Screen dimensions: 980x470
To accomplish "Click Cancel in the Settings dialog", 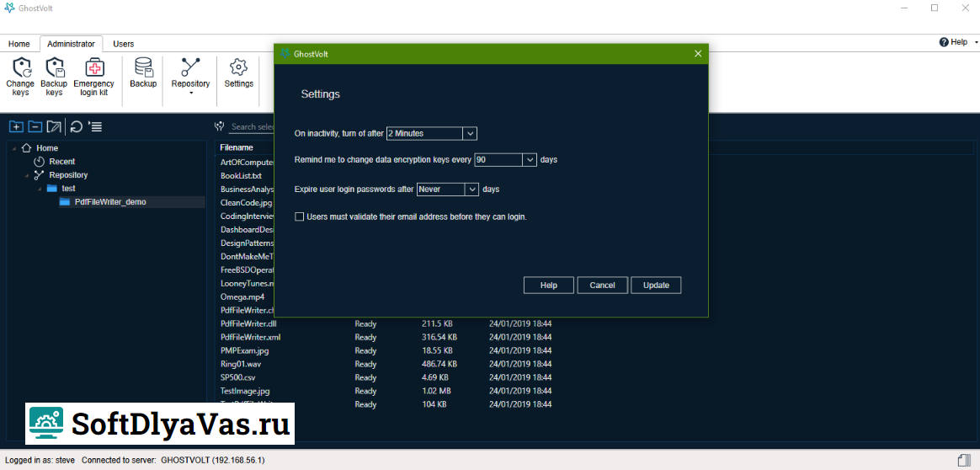I will pos(603,285).
